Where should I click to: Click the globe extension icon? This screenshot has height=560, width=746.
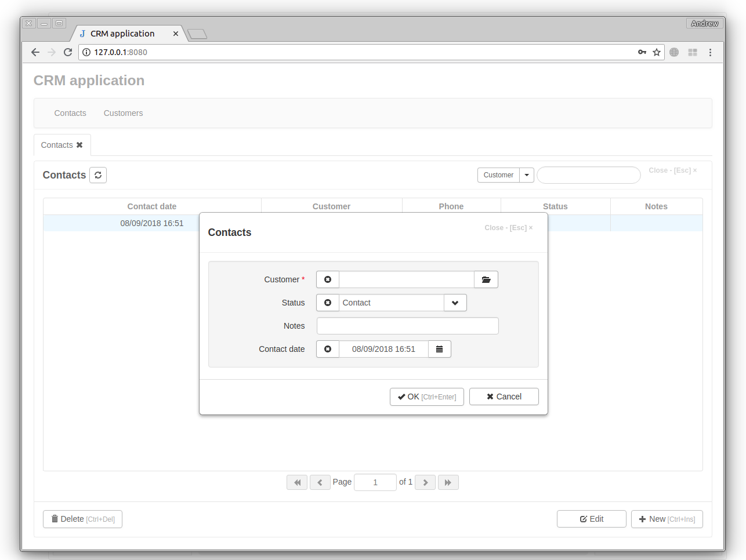tap(674, 52)
